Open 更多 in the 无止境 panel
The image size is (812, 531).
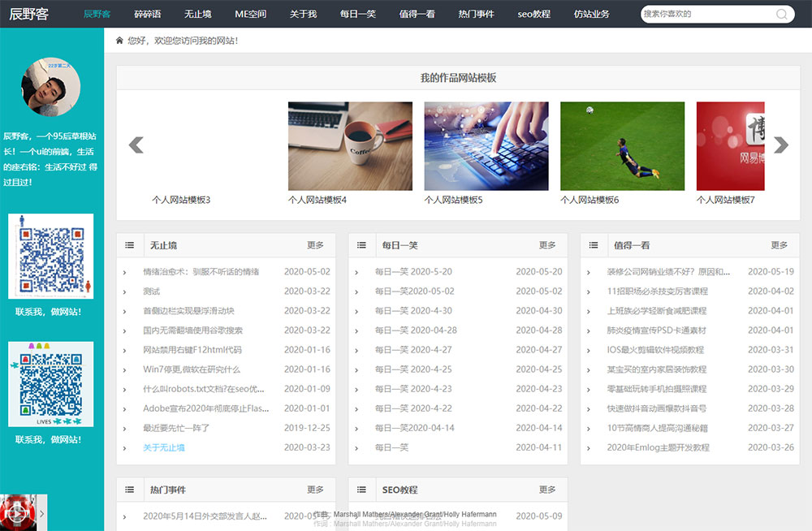[315, 245]
